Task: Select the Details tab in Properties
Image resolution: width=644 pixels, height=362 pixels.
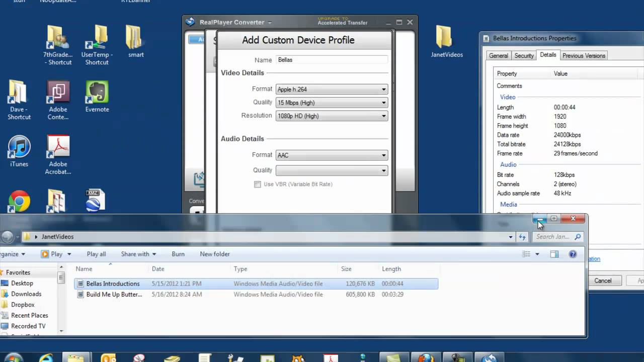Action: tap(548, 55)
